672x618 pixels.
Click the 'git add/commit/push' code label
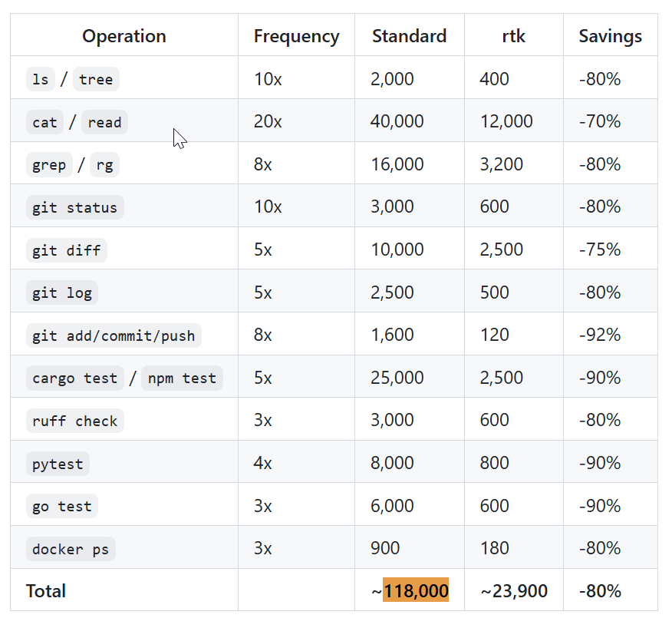[x=114, y=335]
